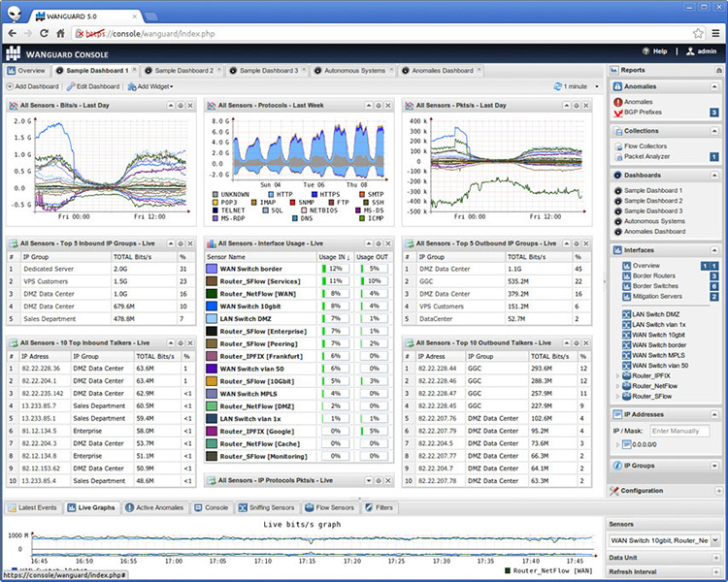This screenshot has height=582, width=728.
Task: Switch to the Overview tab
Action: (26, 71)
